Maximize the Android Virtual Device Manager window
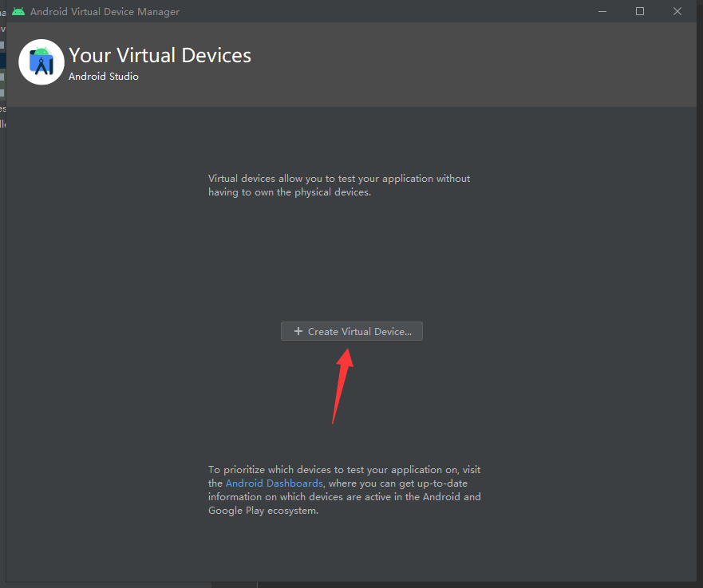This screenshot has width=703, height=588. (640, 12)
